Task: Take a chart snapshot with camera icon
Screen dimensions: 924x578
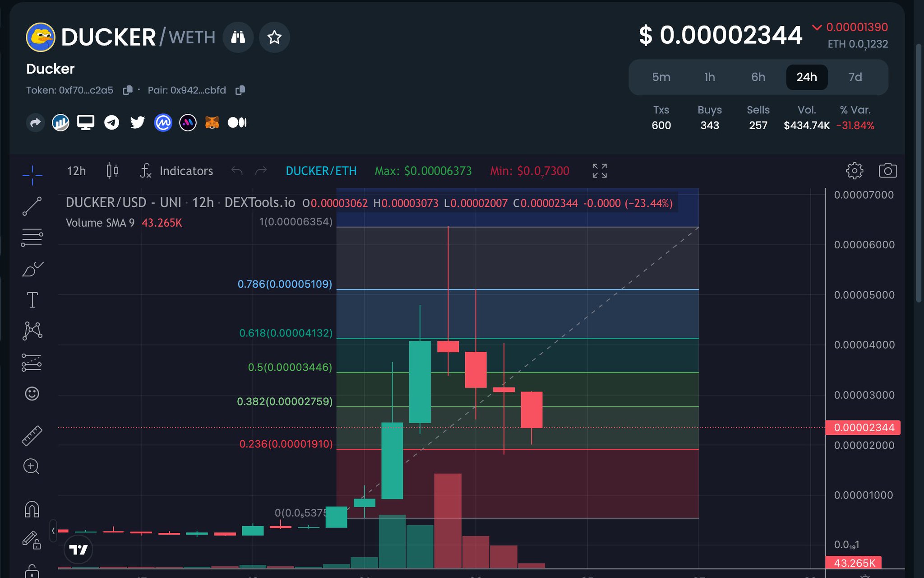Action: (x=888, y=171)
